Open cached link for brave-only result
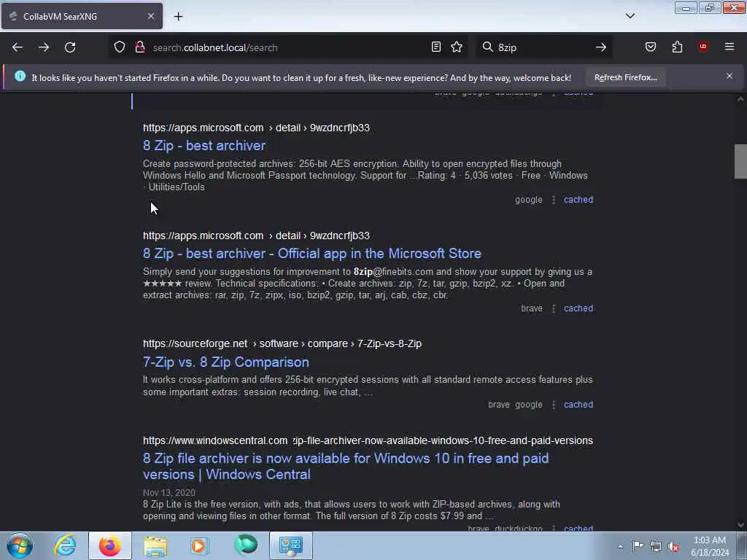747x560 pixels. [578, 308]
